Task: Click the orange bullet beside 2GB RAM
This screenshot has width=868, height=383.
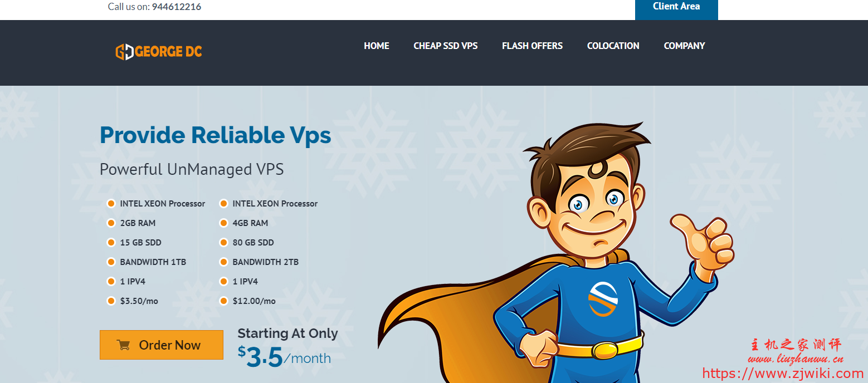Action: coord(111,223)
